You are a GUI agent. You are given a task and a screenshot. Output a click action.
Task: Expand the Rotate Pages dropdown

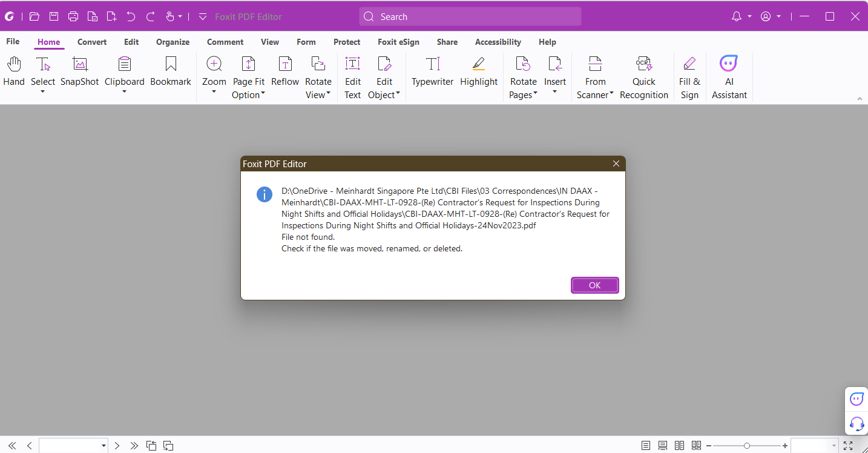pyautogui.click(x=535, y=94)
